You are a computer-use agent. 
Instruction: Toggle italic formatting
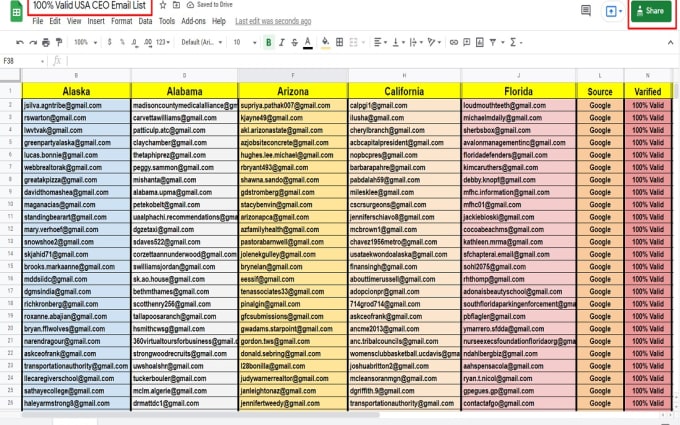click(282, 42)
